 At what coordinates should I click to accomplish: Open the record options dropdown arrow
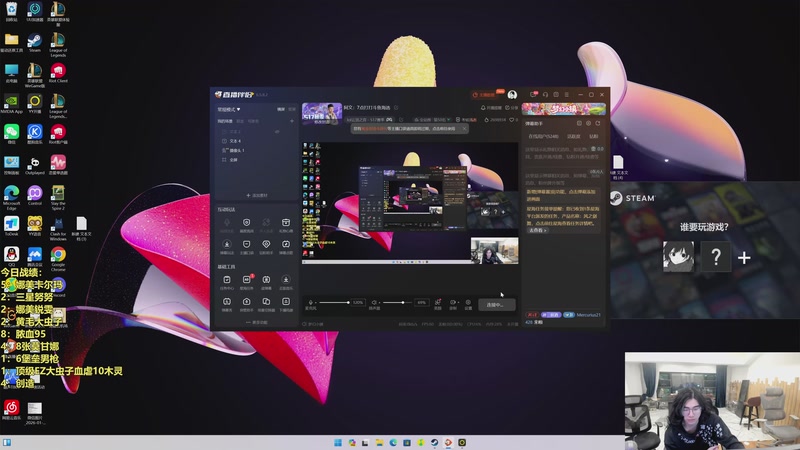[x=458, y=303]
